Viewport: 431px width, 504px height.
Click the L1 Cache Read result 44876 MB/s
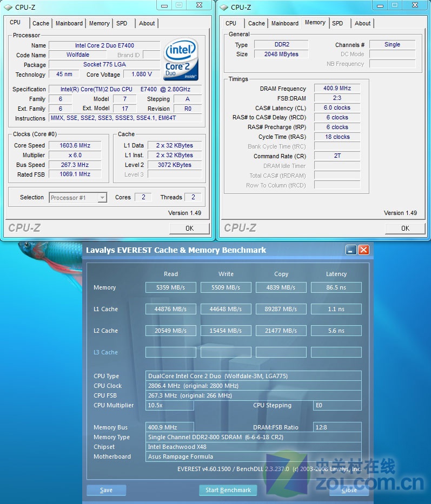point(170,309)
